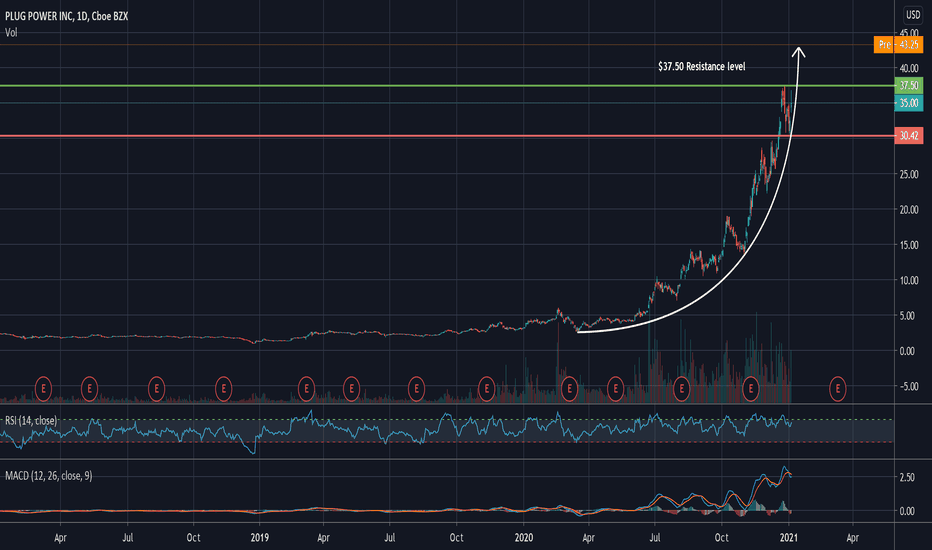The image size is (932, 550).
Task: Select the '$37.50 Resistance level' text note
Action: (701, 67)
